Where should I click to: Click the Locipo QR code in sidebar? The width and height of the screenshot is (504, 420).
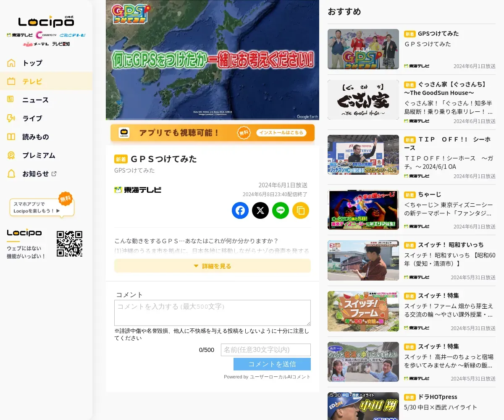(x=69, y=244)
